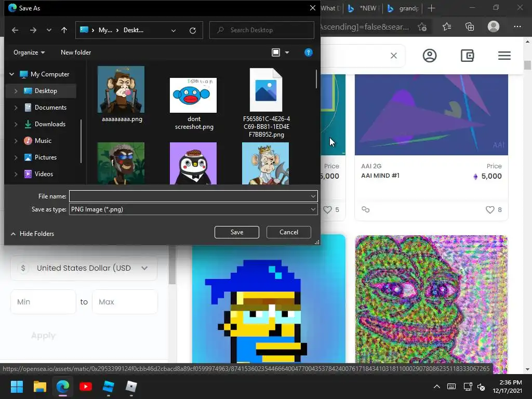Add this page to favorites star
Image resolution: width=532 pixels, height=399 pixels.
pos(422,27)
